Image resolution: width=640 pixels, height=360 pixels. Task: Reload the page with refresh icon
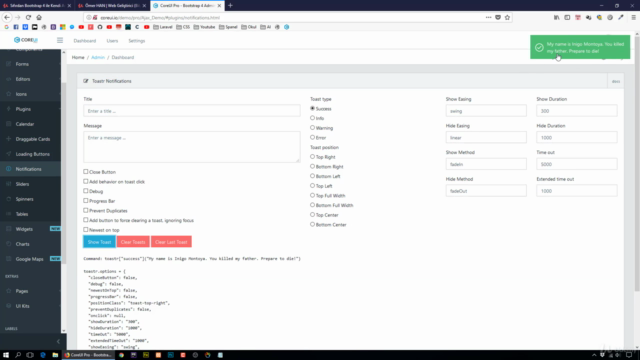click(x=28, y=18)
